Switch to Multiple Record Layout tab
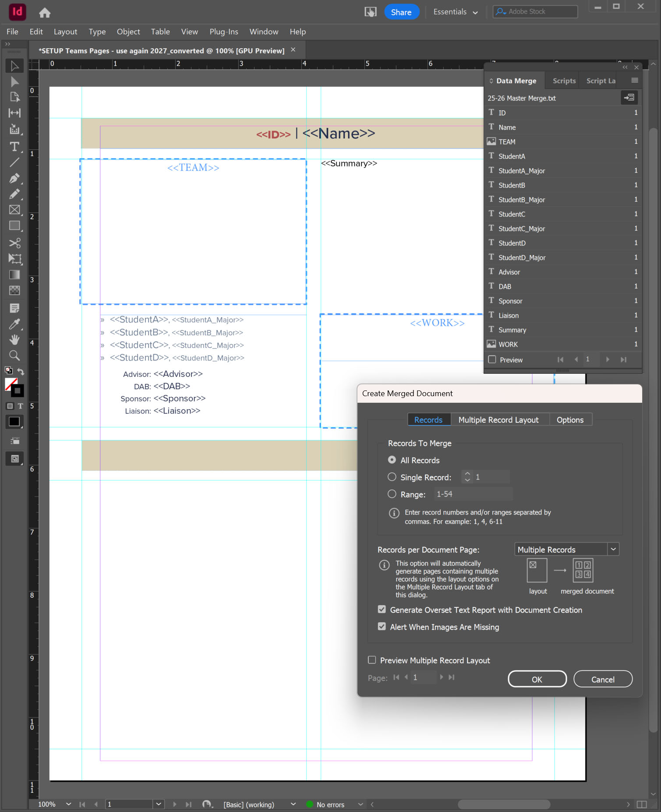Screen dimensions: 661x812 498,420
